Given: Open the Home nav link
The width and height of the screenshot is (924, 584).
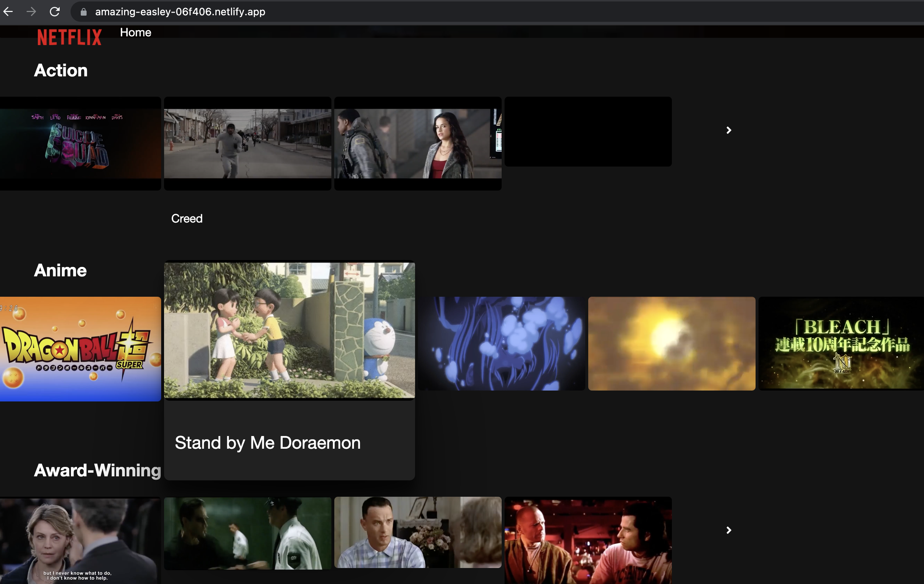Looking at the screenshot, I should (x=135, y=33).
